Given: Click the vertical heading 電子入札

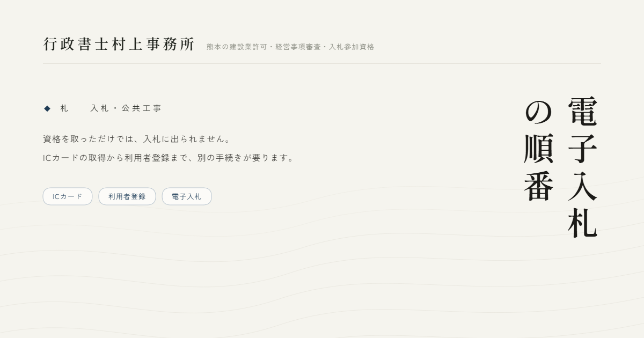Looking at the screenshot, I should [583, 167].
